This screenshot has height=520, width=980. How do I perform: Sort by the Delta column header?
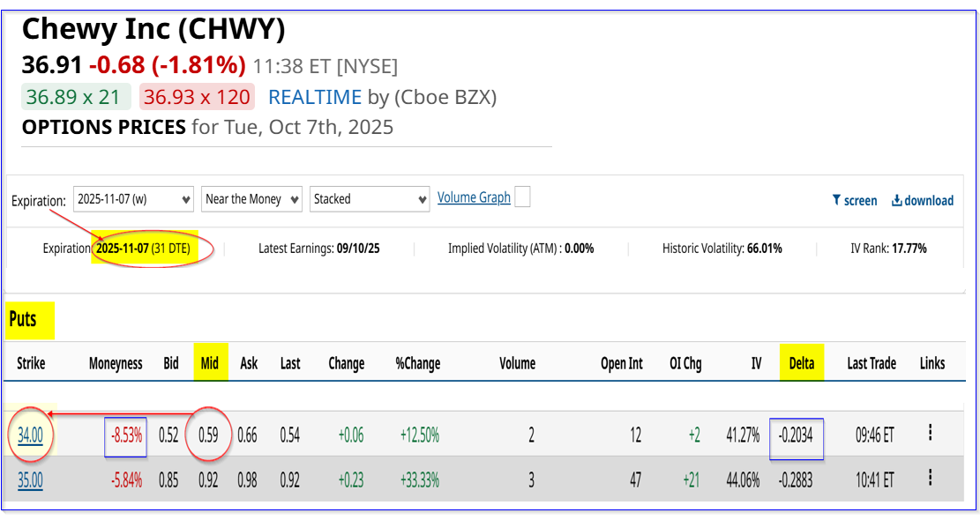(801, 363)
